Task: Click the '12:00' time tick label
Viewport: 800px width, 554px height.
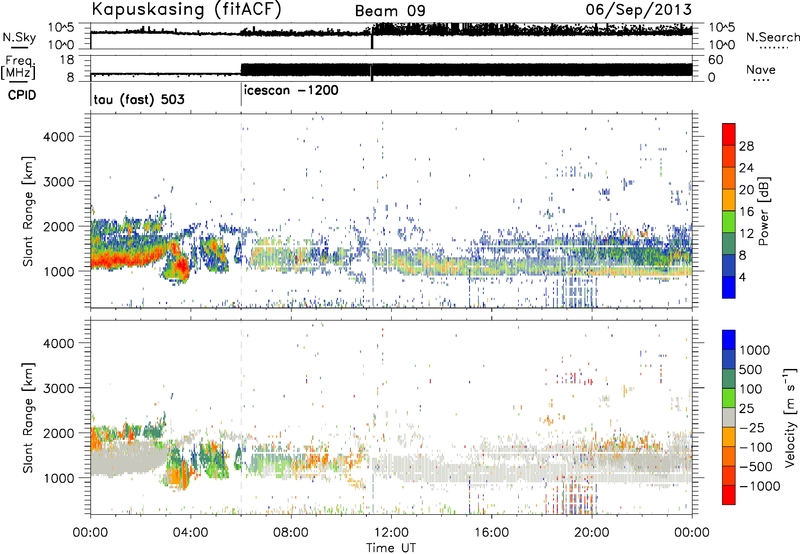Action: click(391, 532)
